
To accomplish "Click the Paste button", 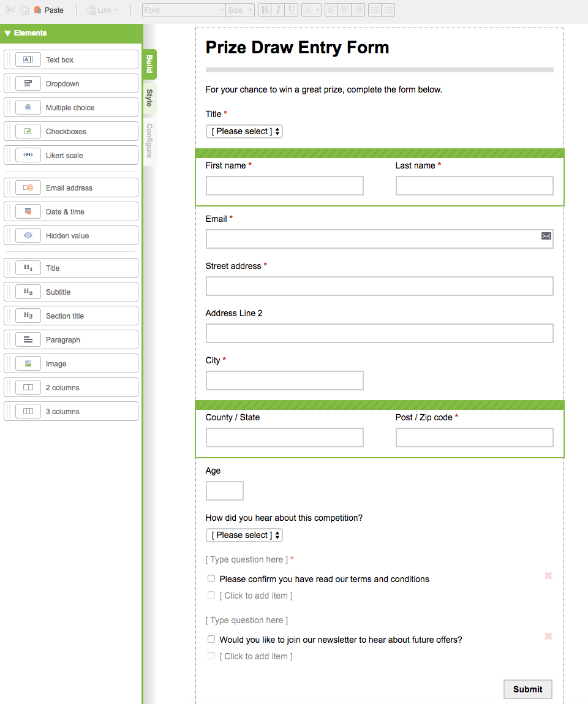I will (49, 10).
